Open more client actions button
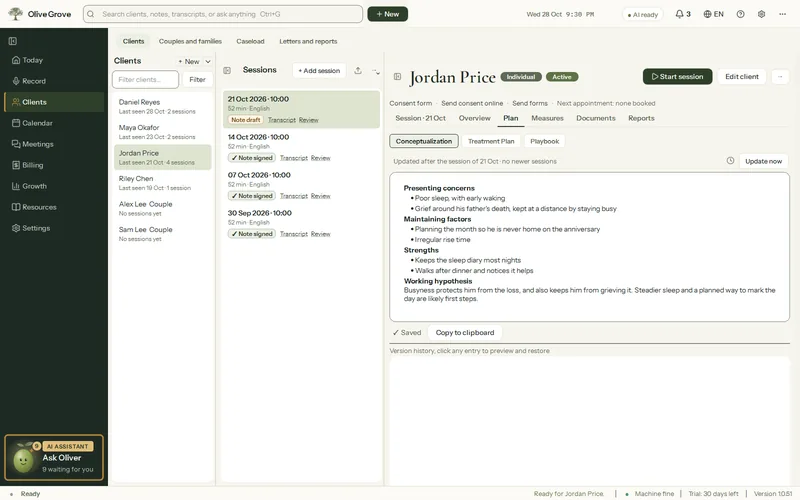Screen dimensions: 800x500 click(x=780, y=77)
